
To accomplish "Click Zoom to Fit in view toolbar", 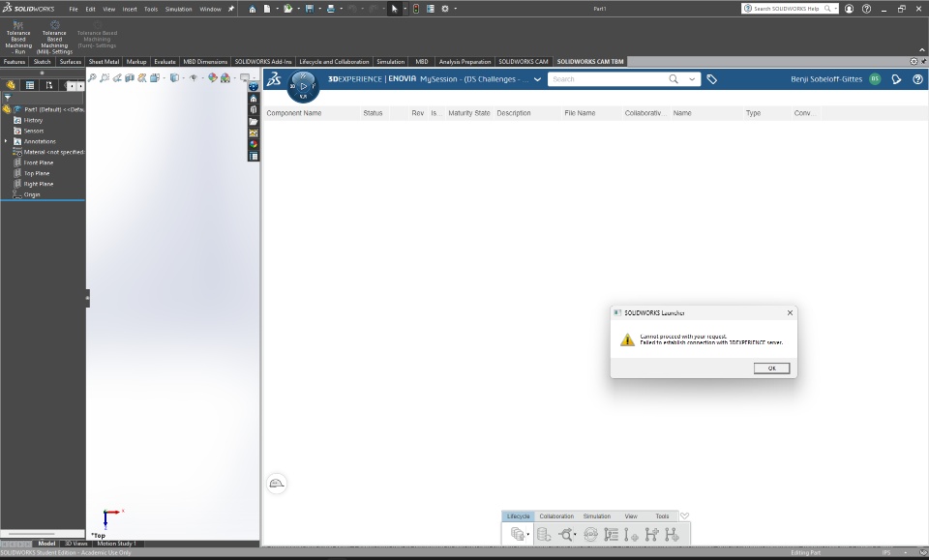I will [92, 77].
